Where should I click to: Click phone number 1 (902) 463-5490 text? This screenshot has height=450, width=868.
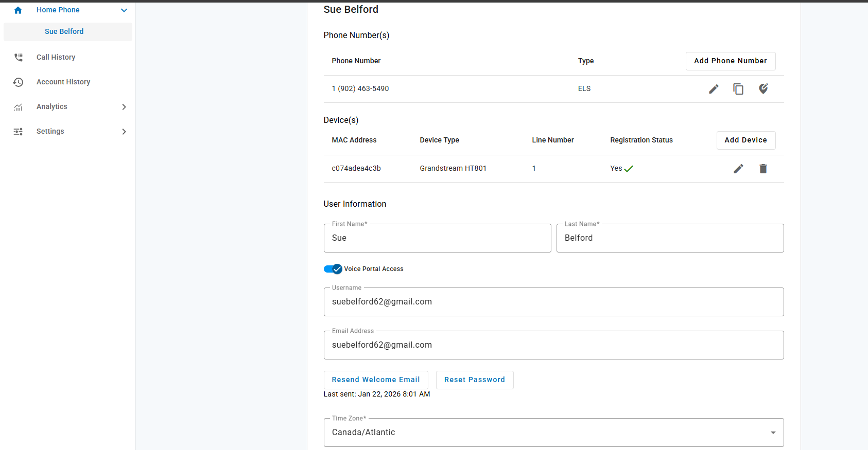pos(360,88)
